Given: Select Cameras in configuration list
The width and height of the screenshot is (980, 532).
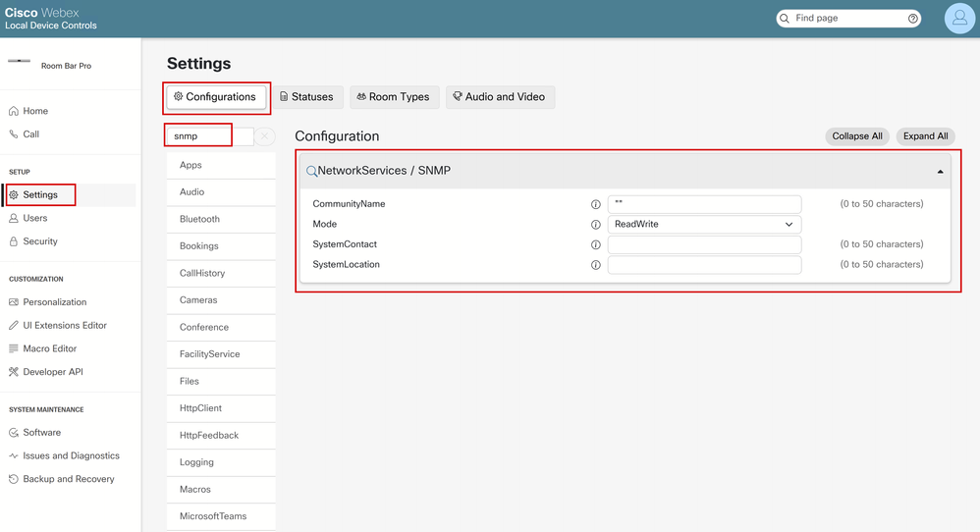Looking at the screenshot, I should [221, 300].
